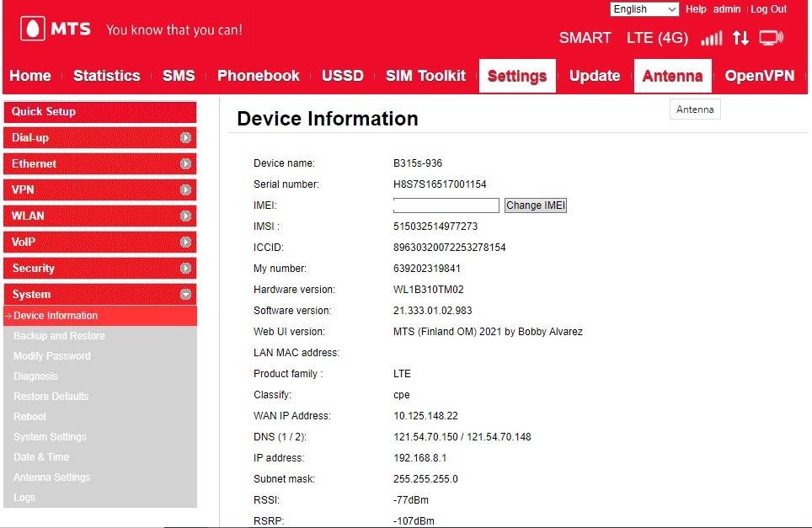
Task: Click the subnet mask 255.255.255.0
Action: pyautogui.click(x=425, y=479)
